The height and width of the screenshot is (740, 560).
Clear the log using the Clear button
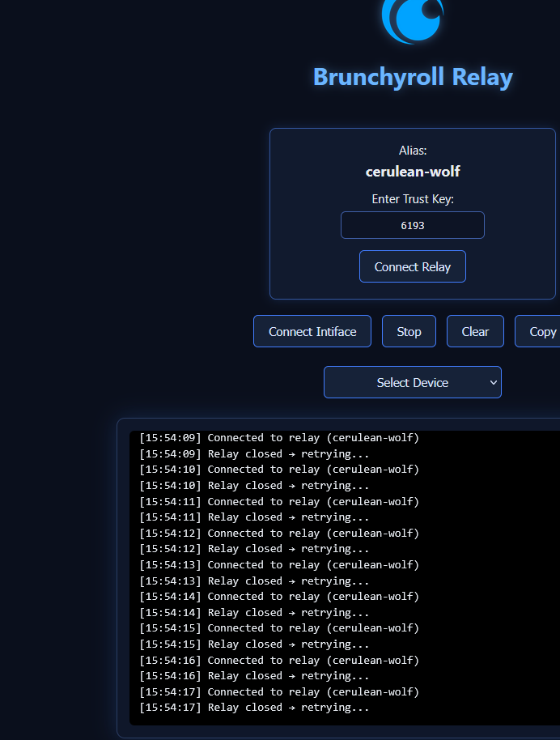[x=475, y=331]
